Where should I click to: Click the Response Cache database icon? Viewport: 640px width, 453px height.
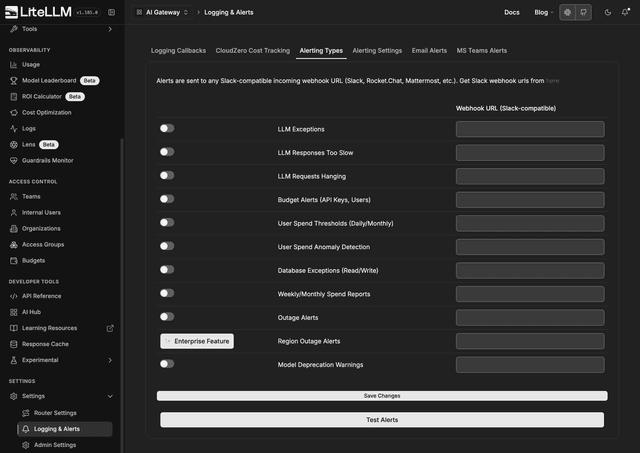13,344
